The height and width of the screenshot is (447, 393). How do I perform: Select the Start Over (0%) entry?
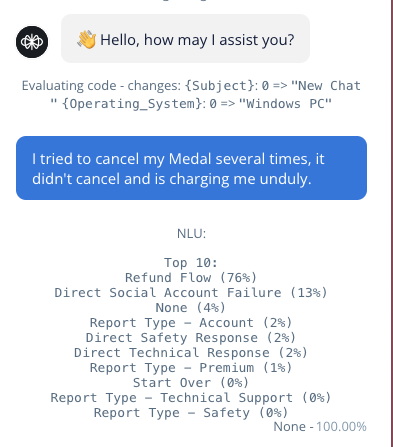tap(191, 383)
